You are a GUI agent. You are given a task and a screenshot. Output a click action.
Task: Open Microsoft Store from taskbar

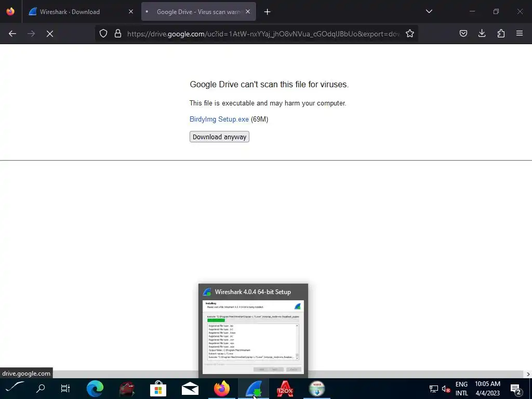(x=158, y=389)
